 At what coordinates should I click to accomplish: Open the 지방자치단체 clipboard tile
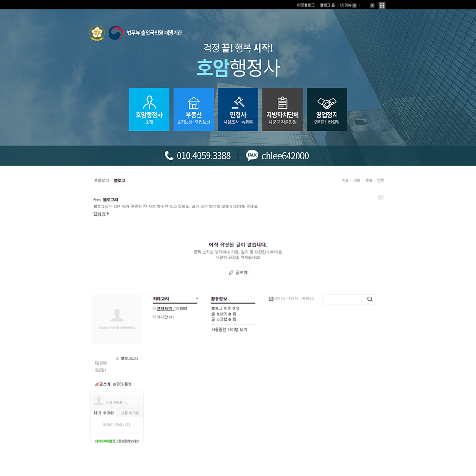coord(282,109)
